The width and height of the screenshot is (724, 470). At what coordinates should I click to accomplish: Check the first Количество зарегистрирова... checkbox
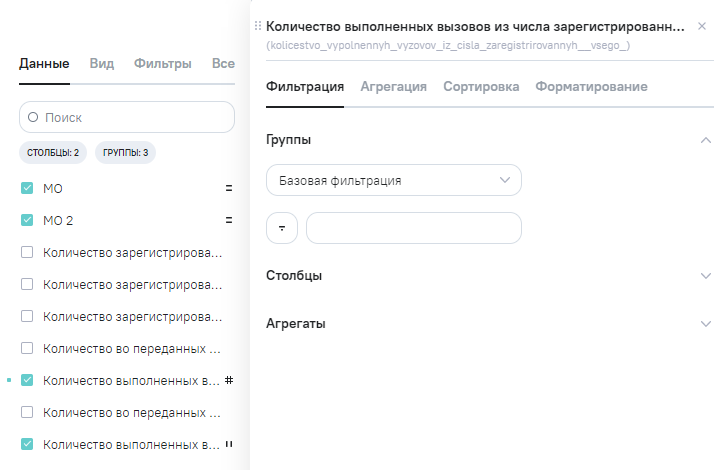point(27,252)
